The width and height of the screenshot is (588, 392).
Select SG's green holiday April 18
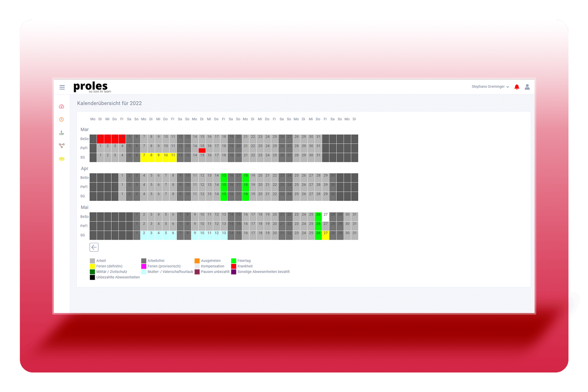246,196
